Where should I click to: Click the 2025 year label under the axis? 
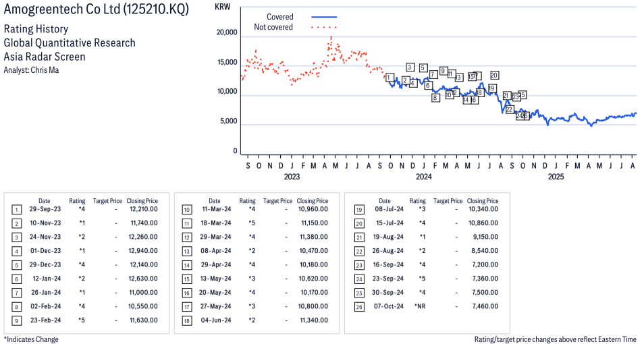point(556,177)
